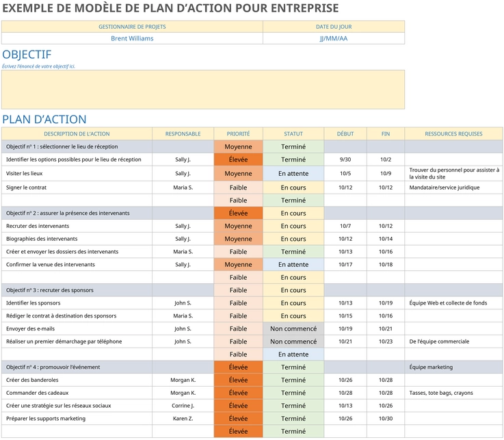504x440 pixels.
Task: Select the DÉBUT column header
Action: coord(345,134)
